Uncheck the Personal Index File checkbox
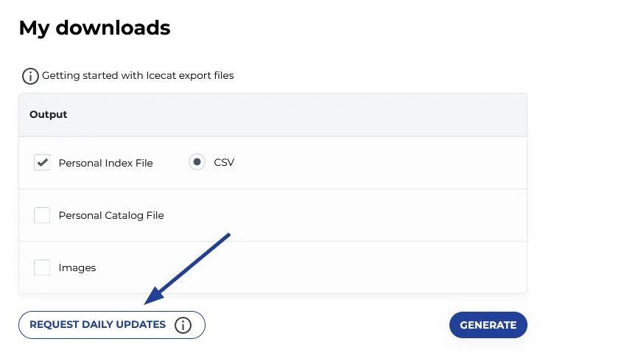The width and height of the screenshot is (624, 364). coord(42,163)
